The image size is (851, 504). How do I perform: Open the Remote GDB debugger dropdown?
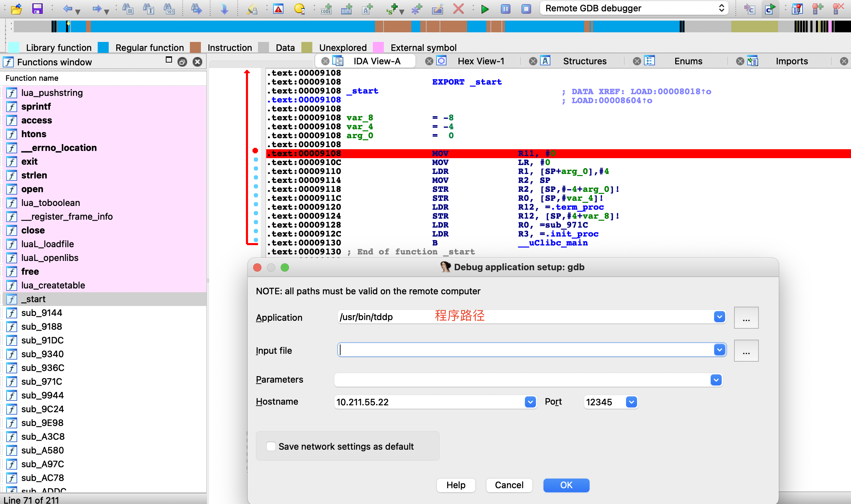coord(634,8)
